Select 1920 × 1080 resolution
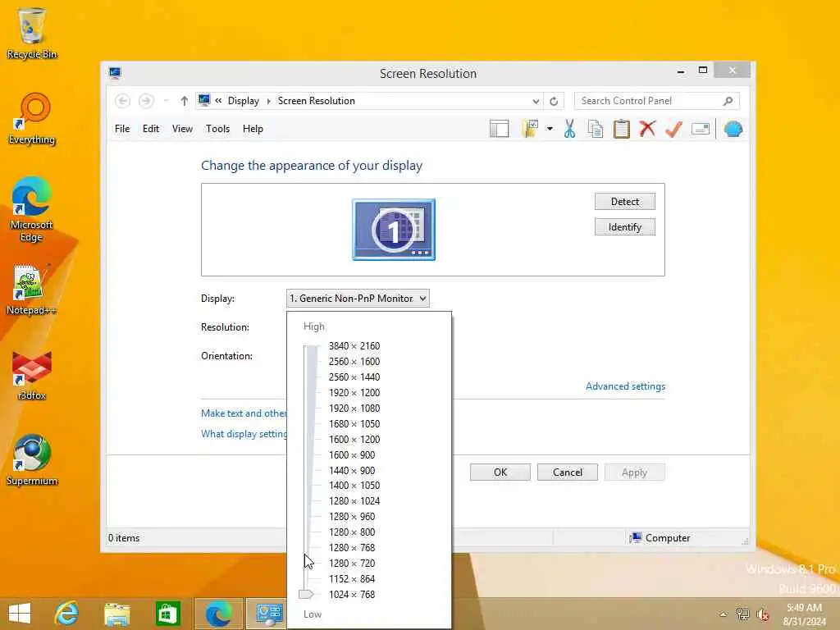Viewport: 840px width, 630px height. tap(354, 409)
